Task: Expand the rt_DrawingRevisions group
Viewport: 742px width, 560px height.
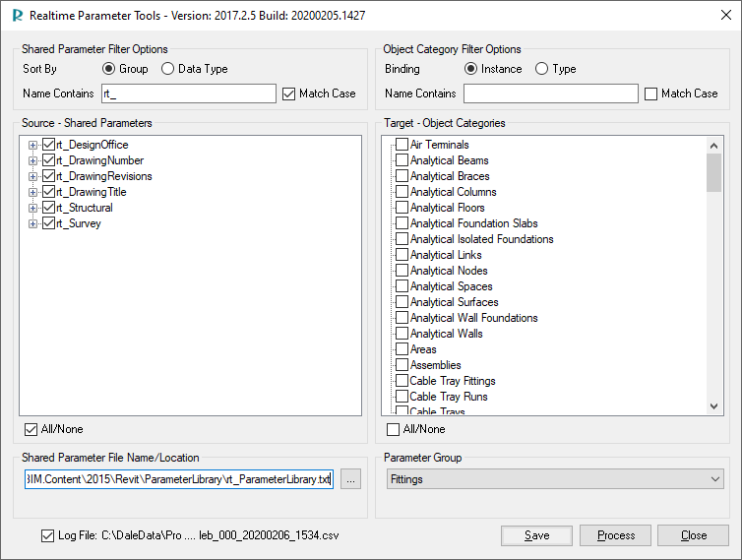Action: [x=32, y=176]
